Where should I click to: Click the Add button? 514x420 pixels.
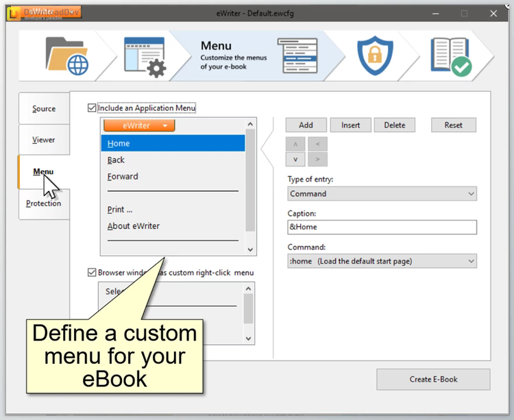coord(306,125)
